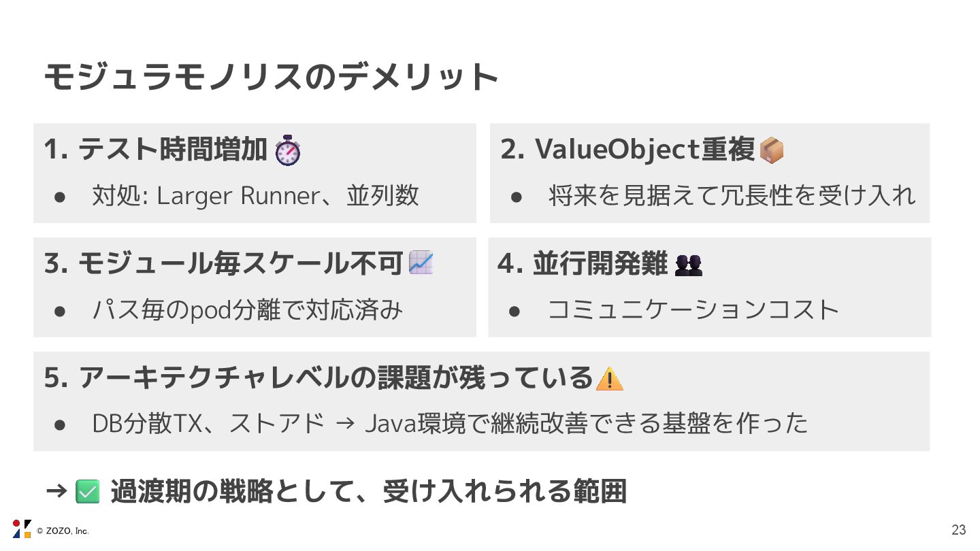Click the Larger Runner bullet text
Image resolution: width=980 pixels, height=551 pixels.
coord(255,196)
